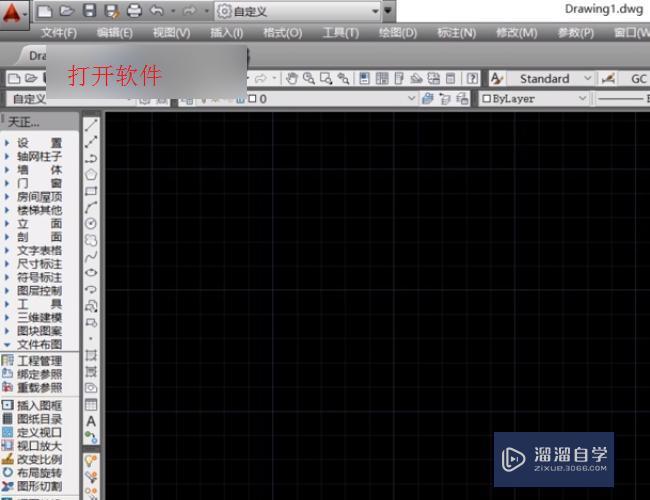Select the Ellipse tool in draw toolbar
This screenshot has width=650, height=500.
(91, 273)
